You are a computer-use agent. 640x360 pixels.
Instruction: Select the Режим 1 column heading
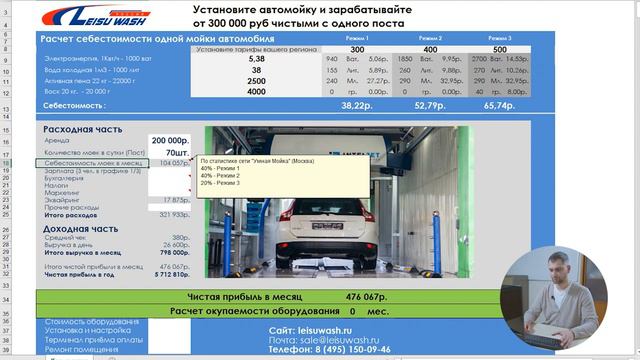[x=357, y=38]
